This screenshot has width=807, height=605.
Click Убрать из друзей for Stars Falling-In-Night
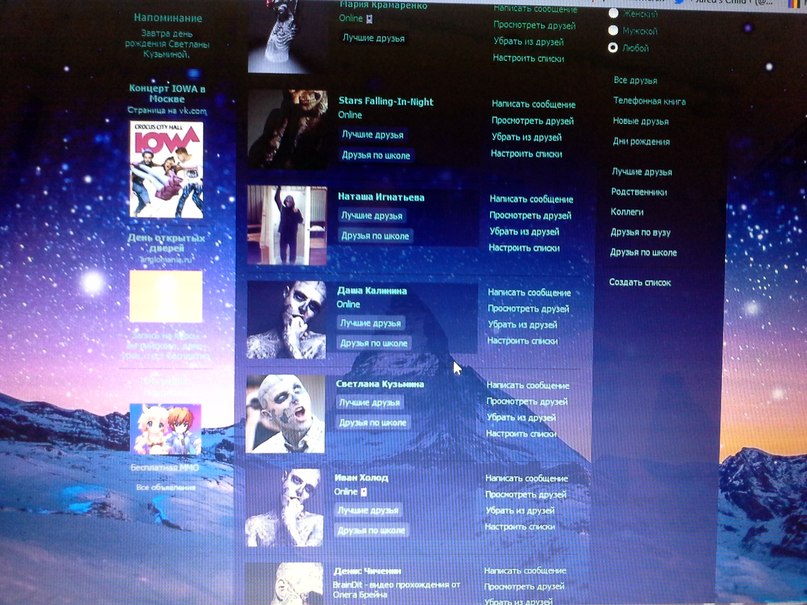pyautogui.click(x=527, y=137)
